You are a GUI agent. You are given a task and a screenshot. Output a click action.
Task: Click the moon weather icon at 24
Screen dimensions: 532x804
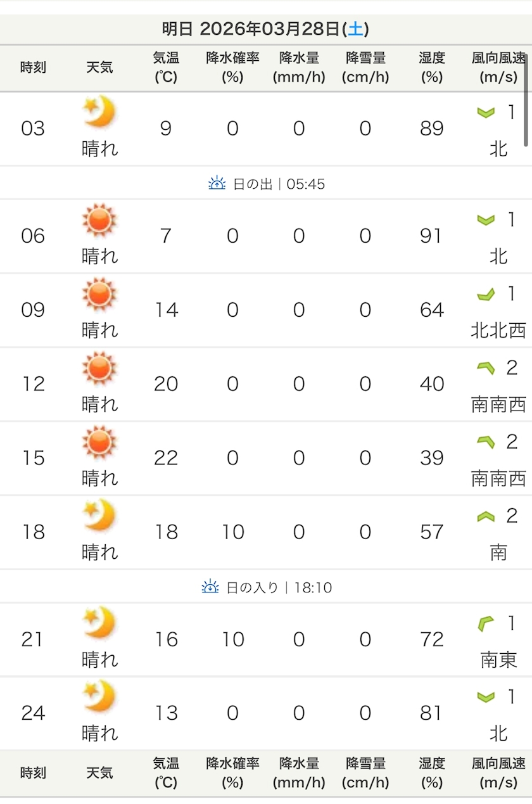click(x=99, y=696)
